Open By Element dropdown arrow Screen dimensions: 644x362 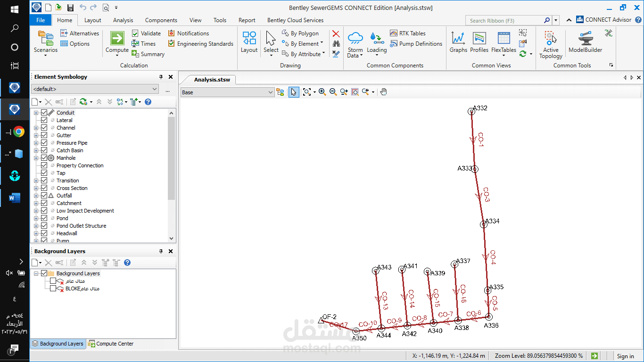(322, 43)
